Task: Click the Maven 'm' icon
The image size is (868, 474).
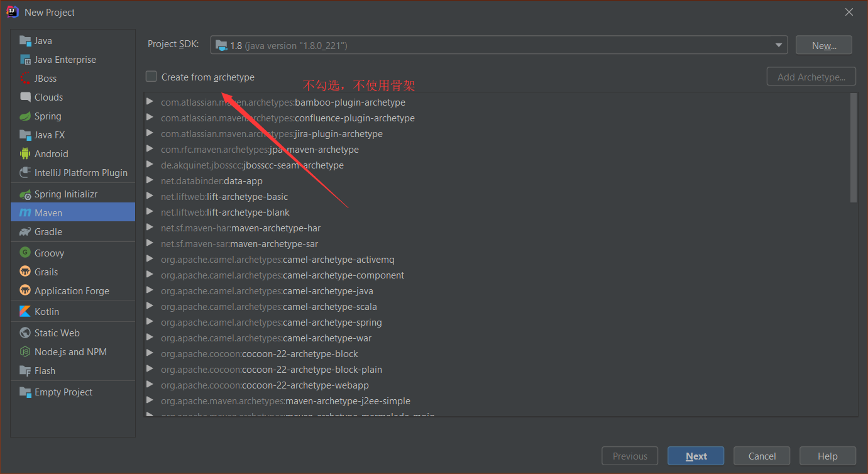Action: [25, 213]
